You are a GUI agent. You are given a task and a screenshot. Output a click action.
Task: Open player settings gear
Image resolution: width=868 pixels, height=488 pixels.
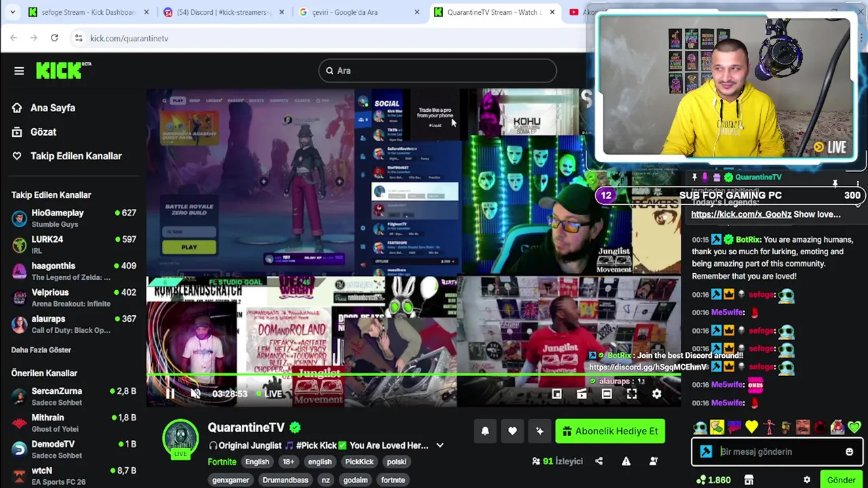pos(656,394)
